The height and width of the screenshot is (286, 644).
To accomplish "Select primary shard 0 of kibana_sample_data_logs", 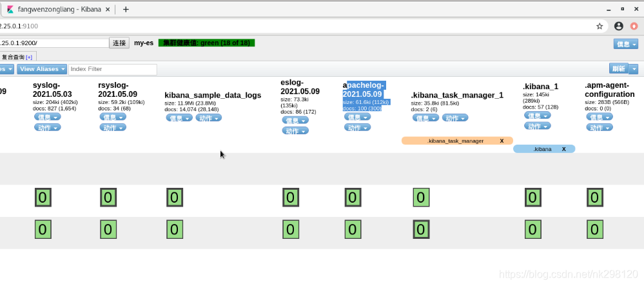I will [175, 198].
